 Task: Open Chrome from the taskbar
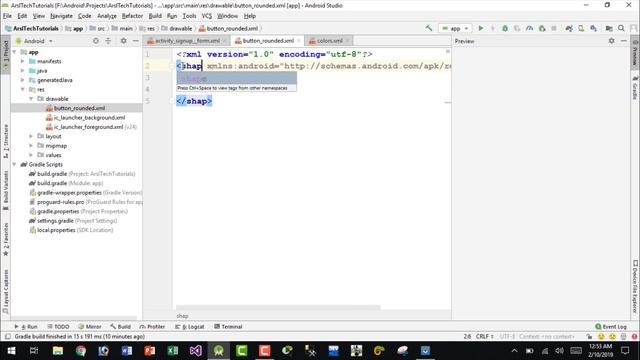coord(81,351)
